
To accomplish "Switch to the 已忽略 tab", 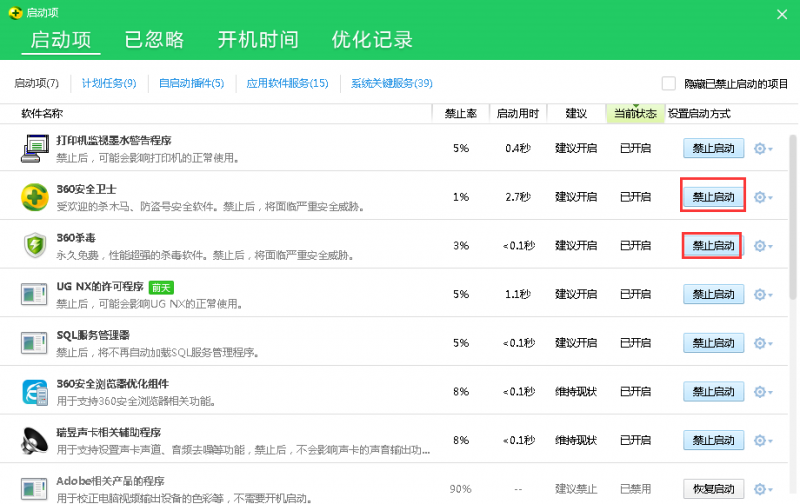I will [x=154, y=40].
